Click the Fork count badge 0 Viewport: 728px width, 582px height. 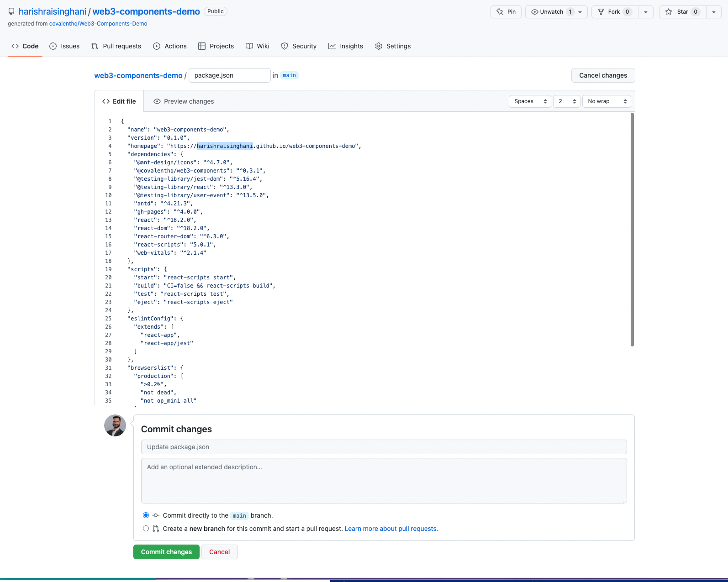(628, 12)
